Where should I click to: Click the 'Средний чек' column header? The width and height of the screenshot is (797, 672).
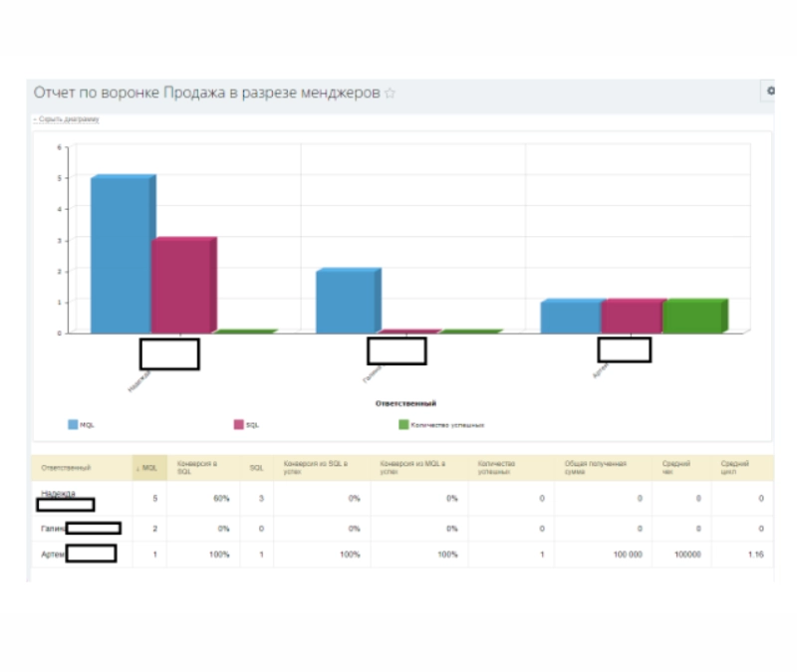tap(670, 467)
